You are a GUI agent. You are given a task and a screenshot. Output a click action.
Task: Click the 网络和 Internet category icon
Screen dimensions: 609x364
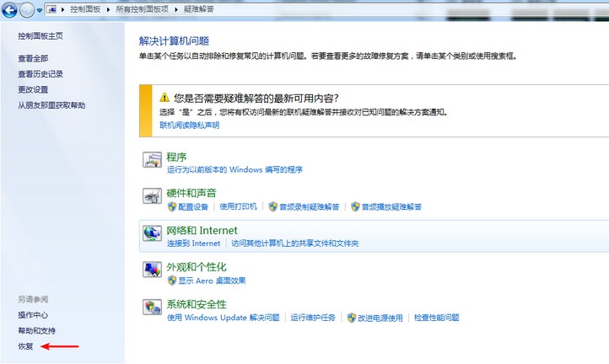(x=152, y=233)
